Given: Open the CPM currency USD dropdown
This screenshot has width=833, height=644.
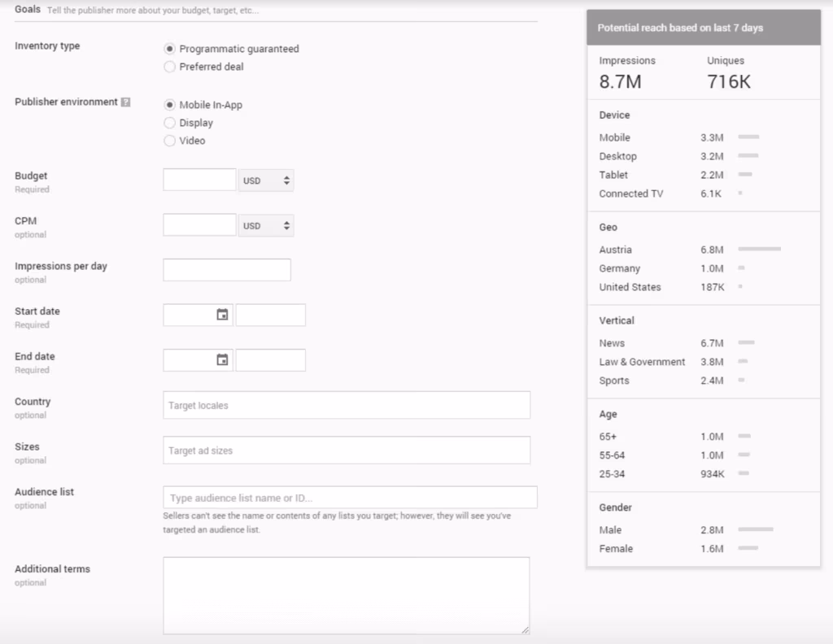Looking at the screenshot, I should click(266, 226).
